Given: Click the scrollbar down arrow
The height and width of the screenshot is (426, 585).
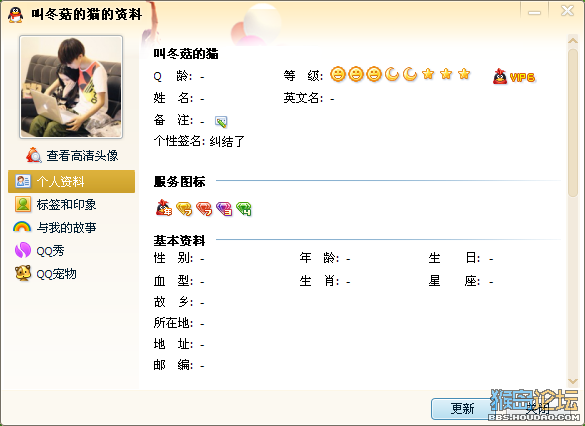Looking at the screenshot, I should [573, 381].
